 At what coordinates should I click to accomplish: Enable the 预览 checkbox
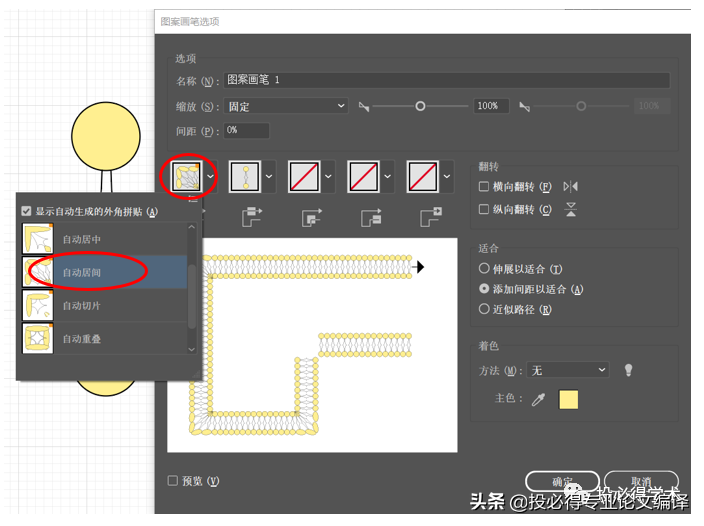tap(172, 481)
